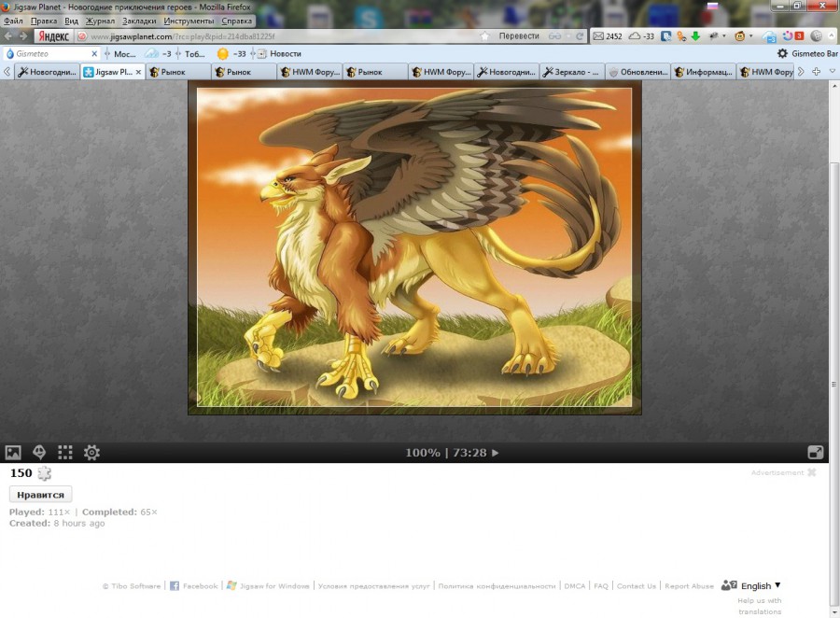
Task: Dismiss the Advertisement puzzle-piece icon
Action: (812, 472)
